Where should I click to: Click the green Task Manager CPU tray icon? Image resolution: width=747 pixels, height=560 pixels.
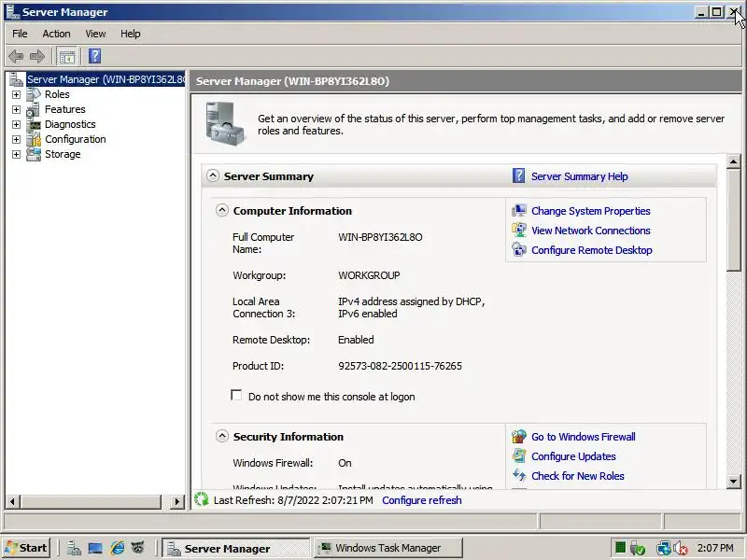pyautogui.click(x=620, y=548)
